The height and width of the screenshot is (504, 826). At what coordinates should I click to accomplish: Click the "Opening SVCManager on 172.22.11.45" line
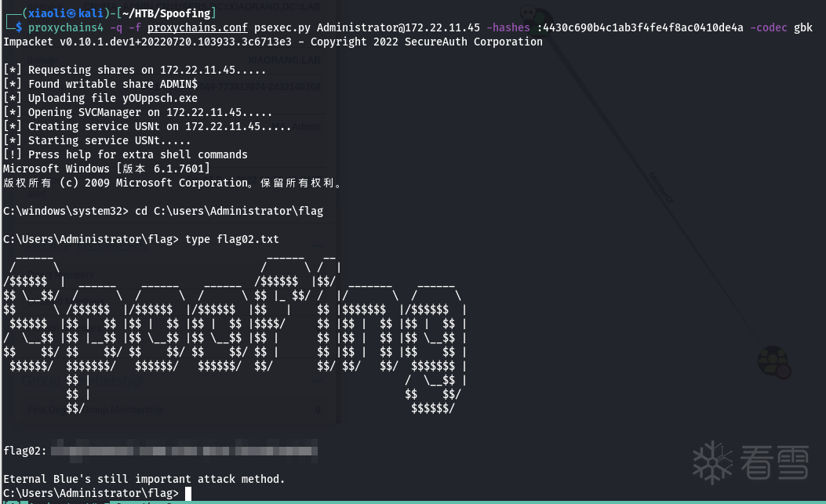click(138, 112)
